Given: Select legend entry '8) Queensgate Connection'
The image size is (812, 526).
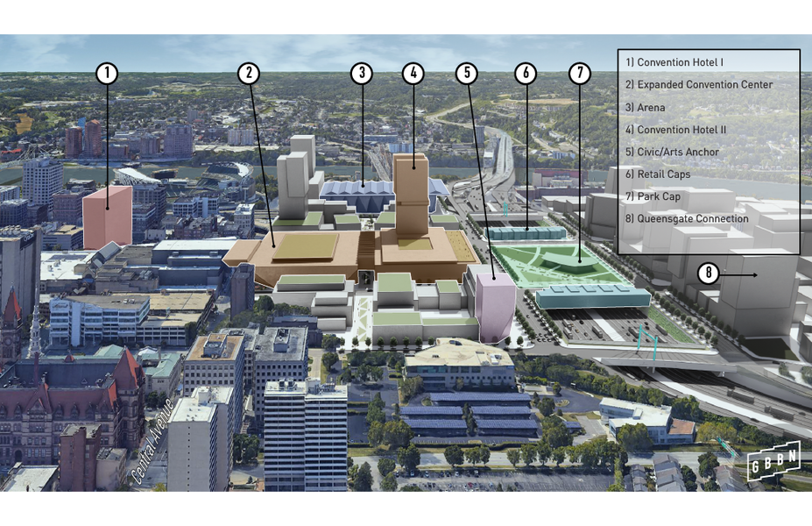Looking at the screenshot, I should point(687,218).
